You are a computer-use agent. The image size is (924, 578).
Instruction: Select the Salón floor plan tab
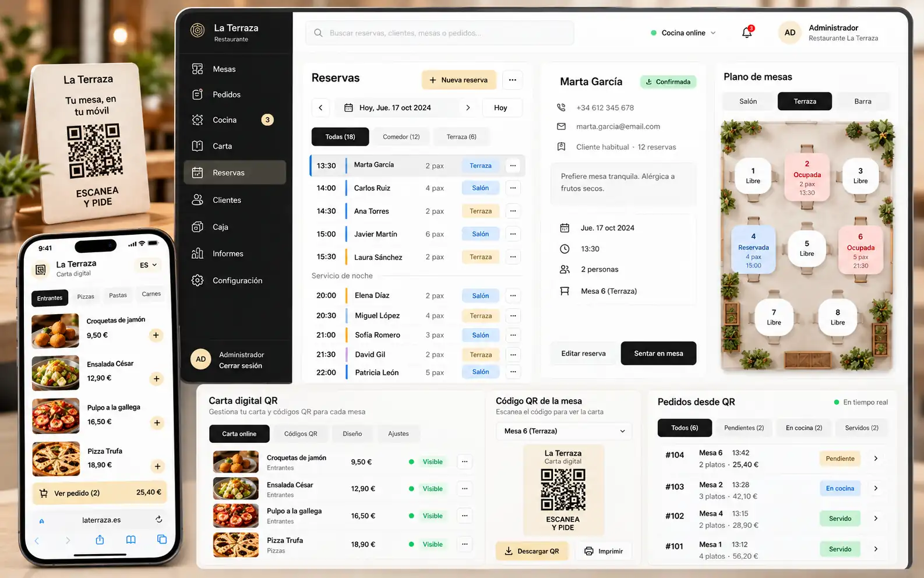pyautogui.click(x=748, y=101)
